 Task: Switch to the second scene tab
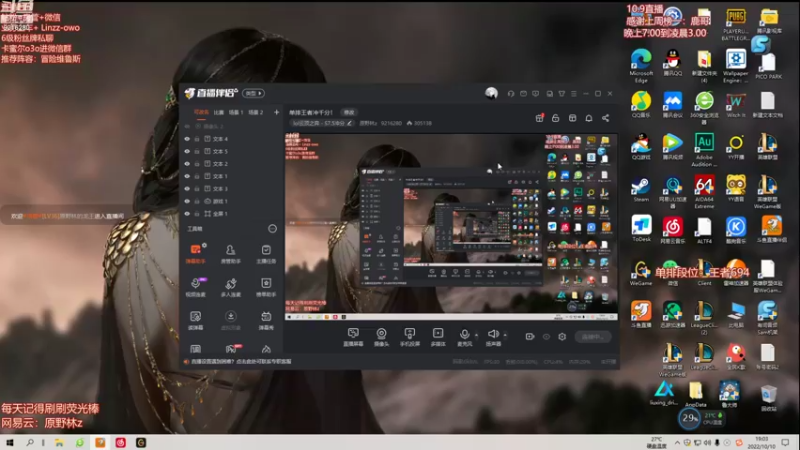[x=219, y=112]
